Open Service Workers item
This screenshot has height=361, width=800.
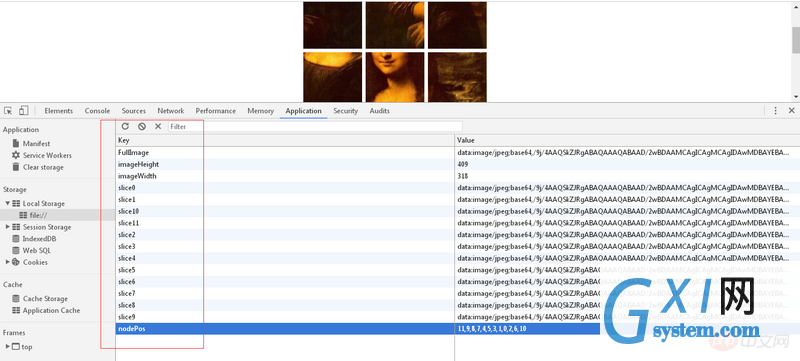(x=47, y=156)
